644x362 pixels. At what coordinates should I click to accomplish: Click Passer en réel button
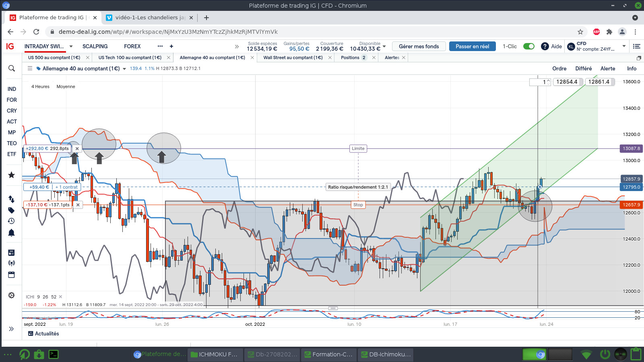tap(473, 46)
